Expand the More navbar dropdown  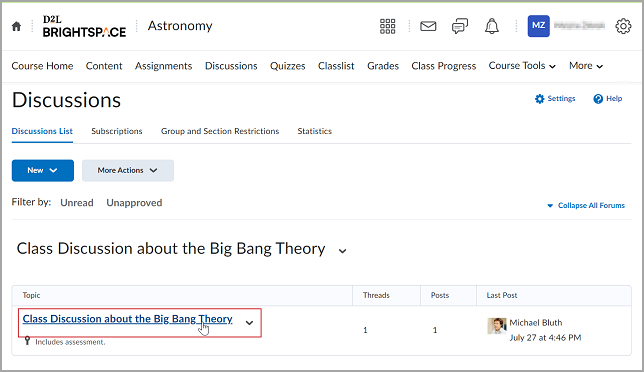click(586, 66)
